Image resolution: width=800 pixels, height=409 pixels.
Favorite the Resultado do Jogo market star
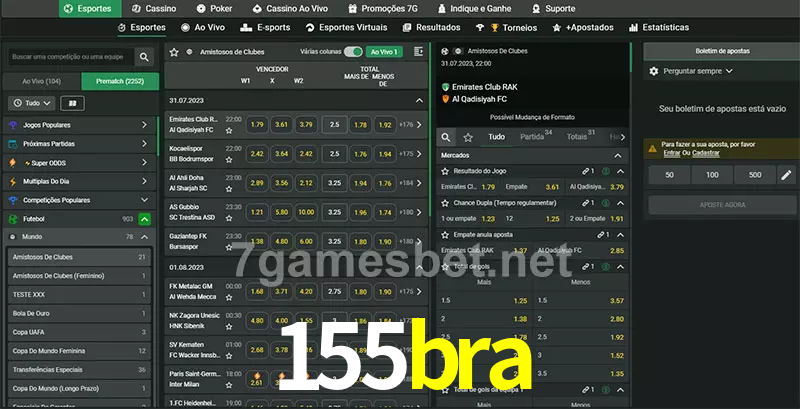coord(445,171)
